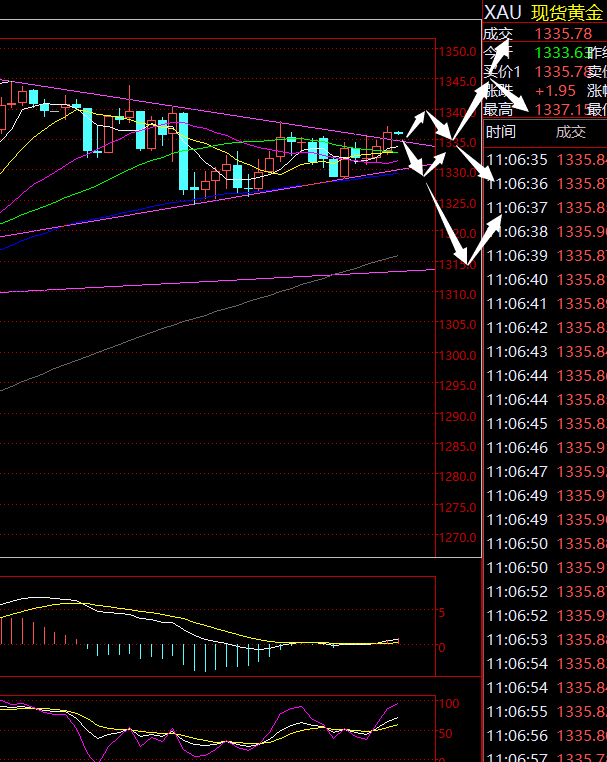This screenshot has width=607, height=762.
Task: Click the 时间 column header
Action: pyautogui.click(x=501, y=132)
